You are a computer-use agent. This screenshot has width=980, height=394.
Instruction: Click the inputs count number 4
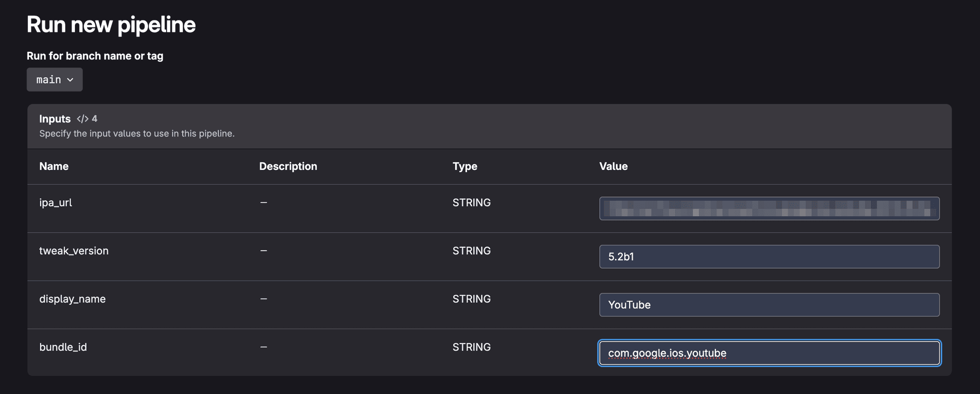coord(95,119)
